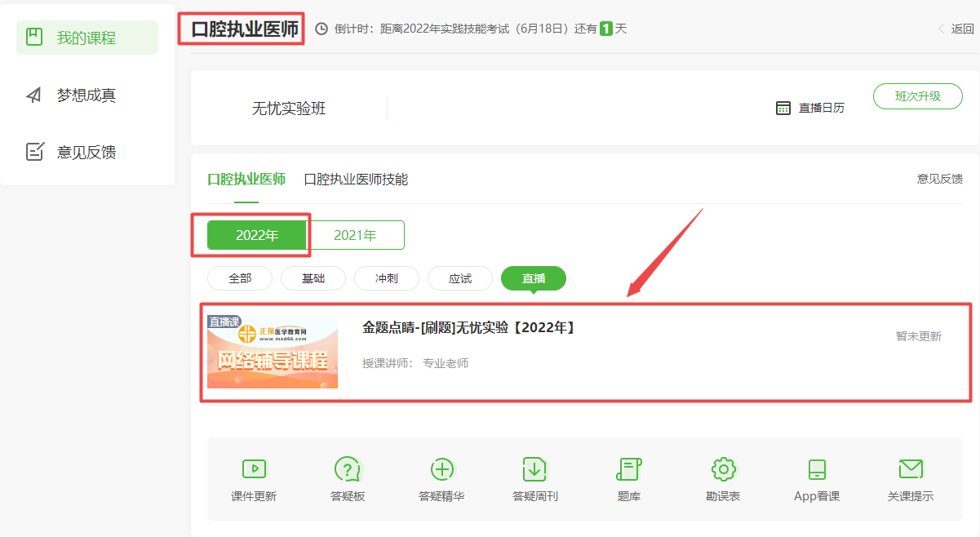This screenshot has width=980, height=537.
Task: Open the 网络辅导课程 course thumbnail
Action: tap(273, 352)
